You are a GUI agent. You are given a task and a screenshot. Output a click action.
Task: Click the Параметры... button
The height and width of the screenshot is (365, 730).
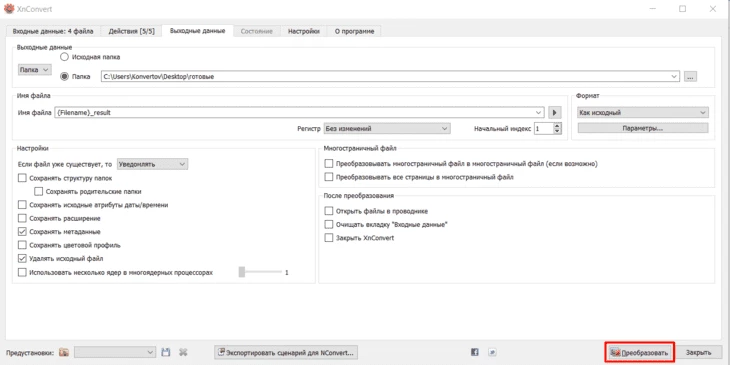(x=643, y=128)
